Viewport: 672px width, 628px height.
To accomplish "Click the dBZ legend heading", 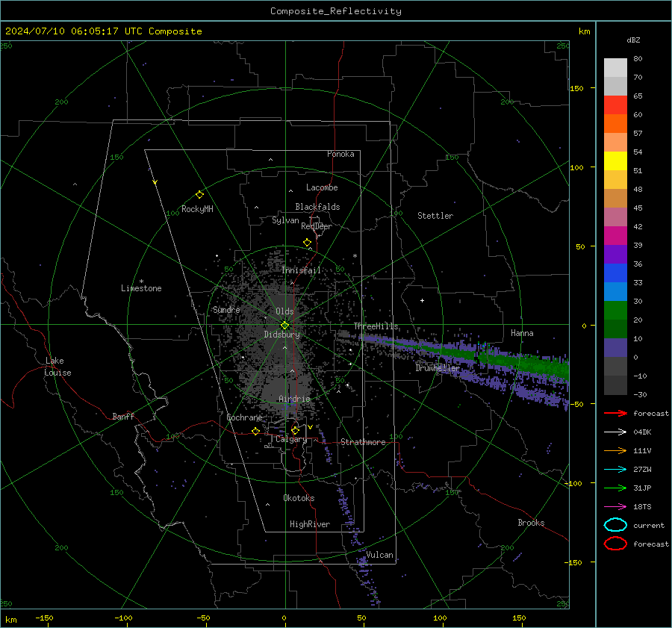I will (633, 40).
